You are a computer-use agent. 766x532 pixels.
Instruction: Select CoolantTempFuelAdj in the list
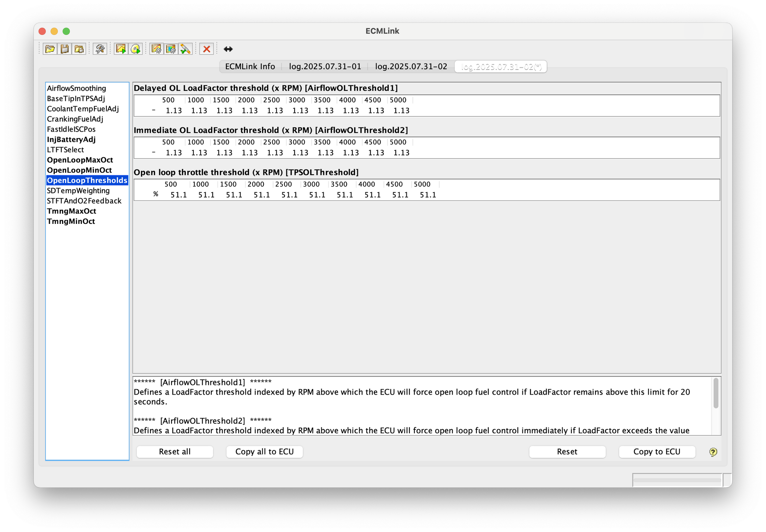tap(87, 109)
